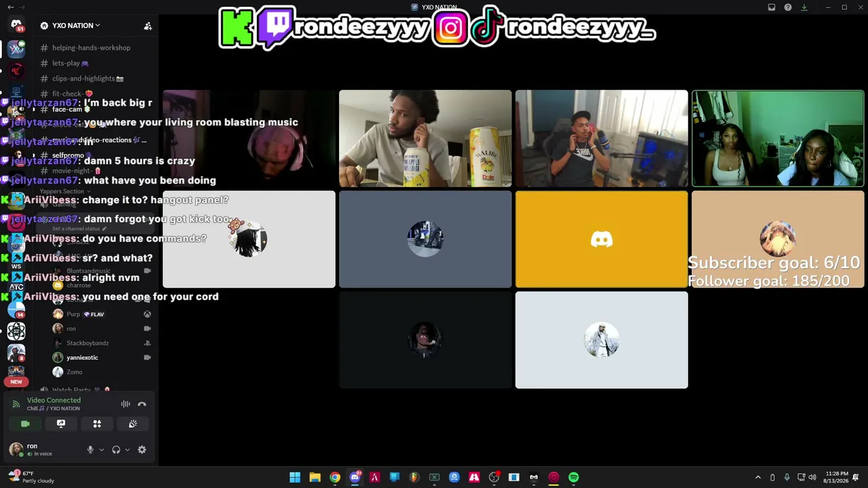Focus video of man adjusting headphones
868x488 pixels.
tap(601, 138)
